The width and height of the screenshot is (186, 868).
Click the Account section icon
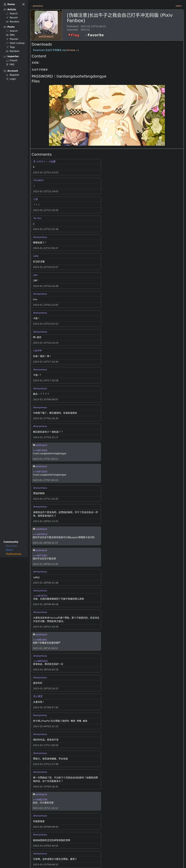tap(5, 71)
